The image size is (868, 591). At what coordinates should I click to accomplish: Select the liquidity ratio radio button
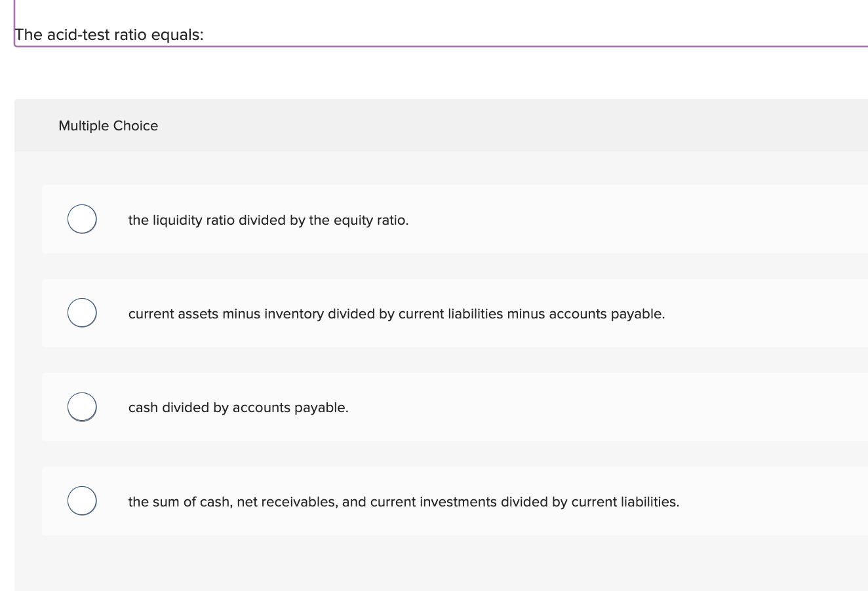[82, 219]
